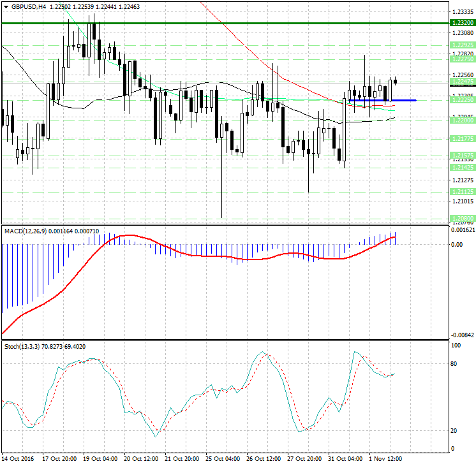Click the 1.22000 price level label
The height and width of the screenshot is (466, 476).
(461, 120)
